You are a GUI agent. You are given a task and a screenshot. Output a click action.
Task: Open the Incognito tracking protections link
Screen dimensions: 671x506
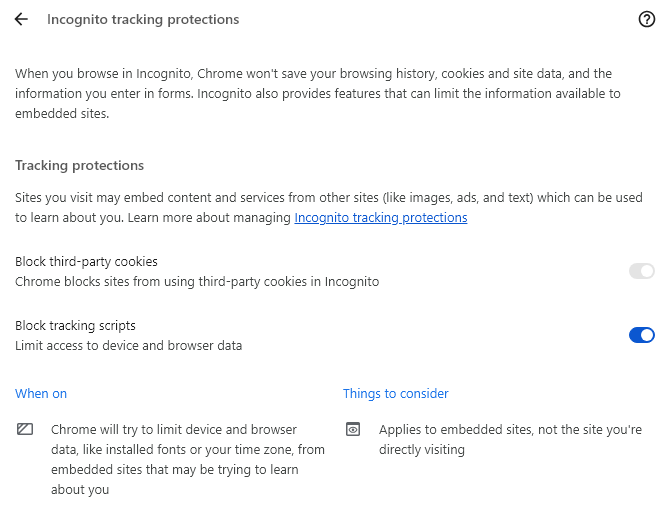[380, 217]
